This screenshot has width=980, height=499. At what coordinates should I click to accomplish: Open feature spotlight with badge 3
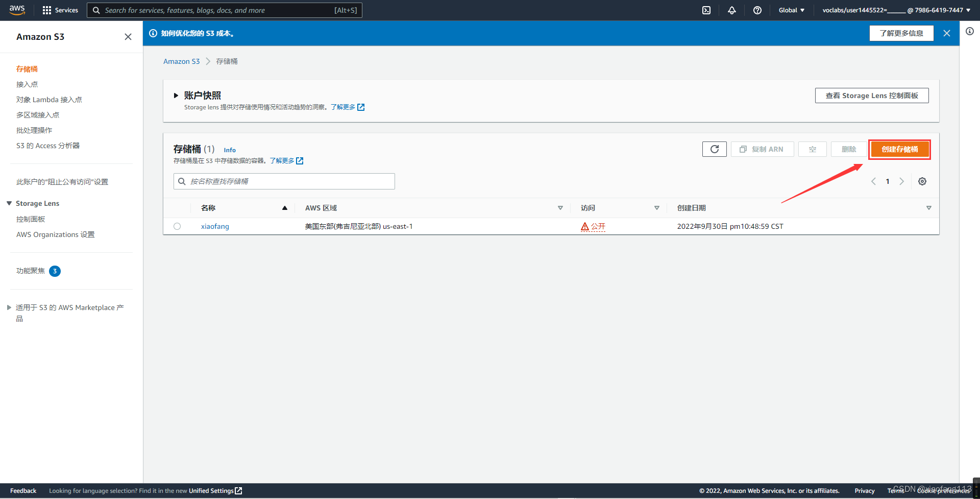point(38,271)
